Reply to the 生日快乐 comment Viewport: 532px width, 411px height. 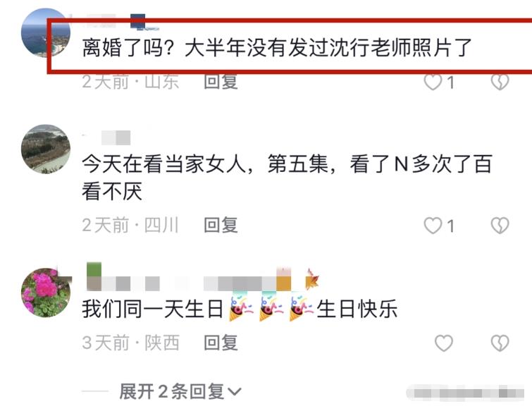pyautogui.click(x=221, y=343)
